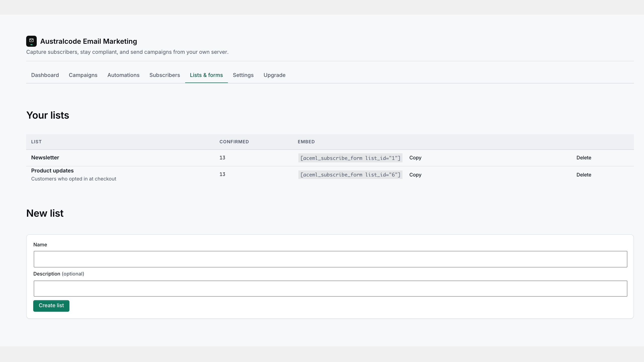Screen dimensions: 644x362
Task: Click the Product updates confirmed count 13
Action: click(222, 174)
